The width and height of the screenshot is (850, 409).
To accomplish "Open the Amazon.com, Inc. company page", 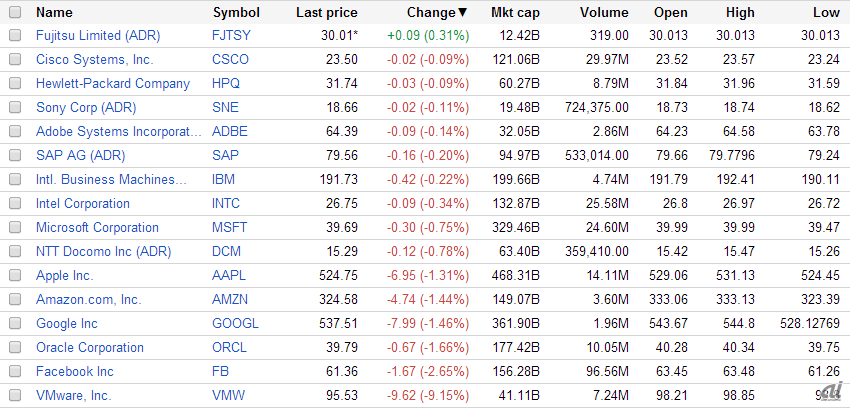I will pos(88,299).
